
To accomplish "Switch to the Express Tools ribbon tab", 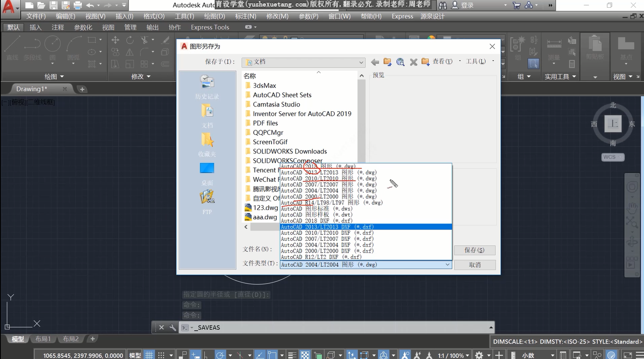I will (210, 27).
